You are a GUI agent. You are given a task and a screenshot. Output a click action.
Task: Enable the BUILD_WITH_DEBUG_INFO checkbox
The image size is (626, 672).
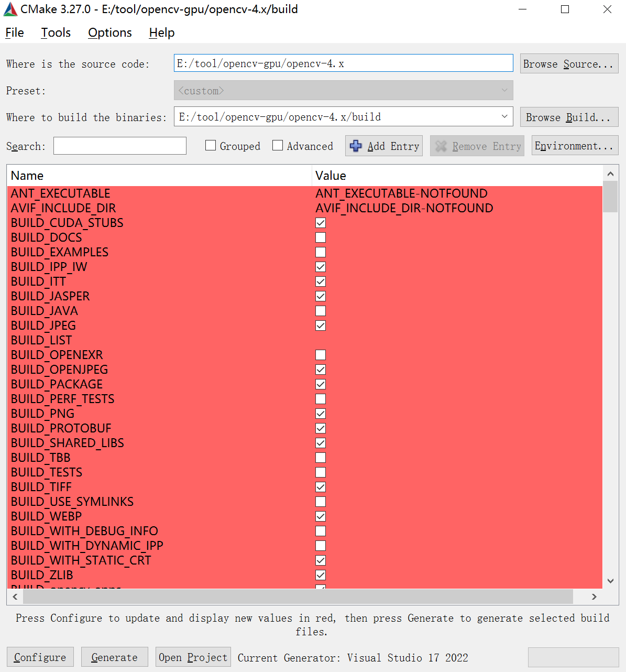pos(321,531)
